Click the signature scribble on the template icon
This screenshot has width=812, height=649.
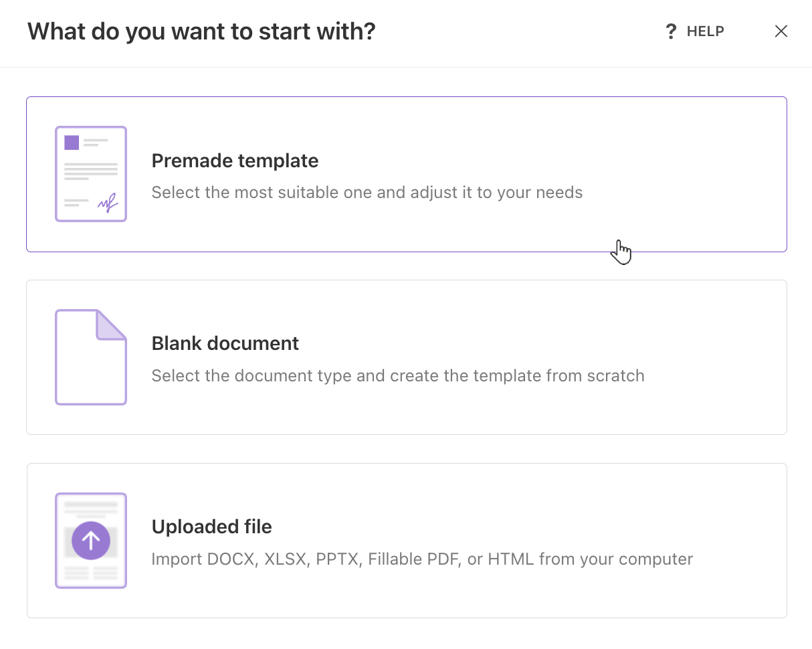click(x=107, y=203)
